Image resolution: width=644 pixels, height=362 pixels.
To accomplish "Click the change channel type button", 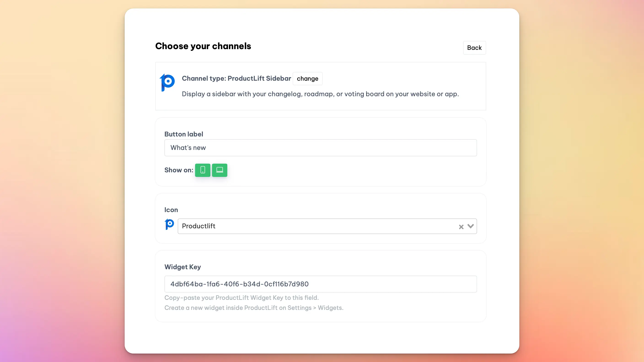I will click(307, 79).
